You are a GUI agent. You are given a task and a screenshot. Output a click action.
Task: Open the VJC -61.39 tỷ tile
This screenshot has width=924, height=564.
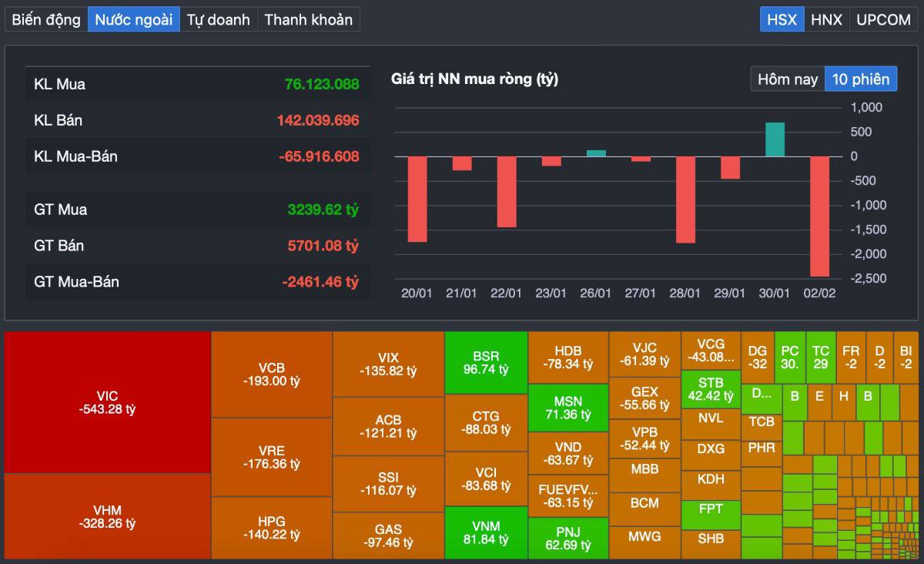pyautogui.click(x=644, y=354)
